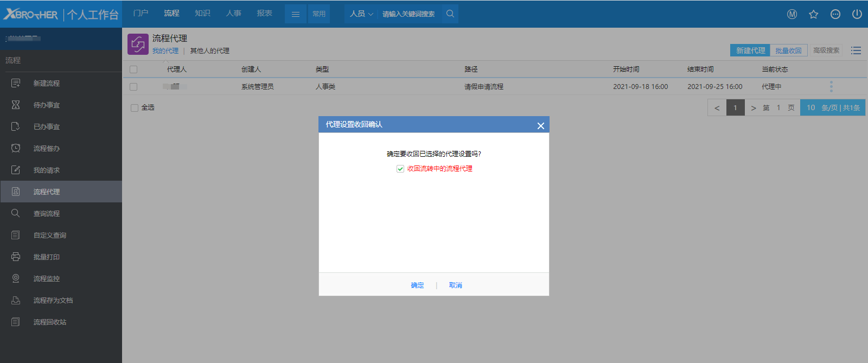Click the list view icon beside 高级搜索
The height and width of the screenshot is (363, 868).
pos(856,50)
